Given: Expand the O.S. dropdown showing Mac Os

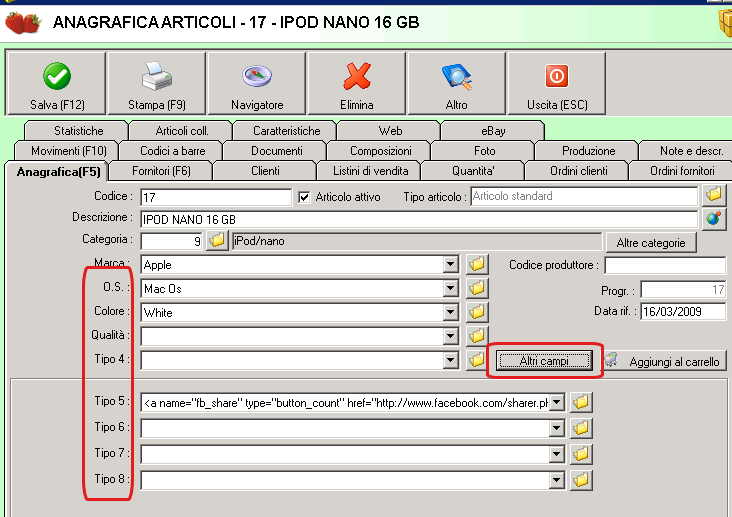Looking at the screenshot, I should pyautogui.click(x=450, y=289).
